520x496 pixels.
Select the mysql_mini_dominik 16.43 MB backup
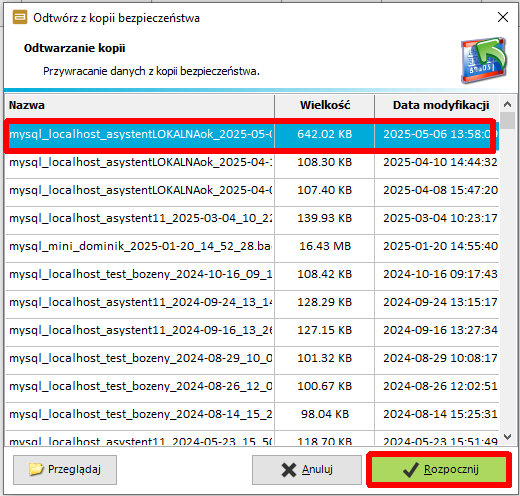coord(252,246)
